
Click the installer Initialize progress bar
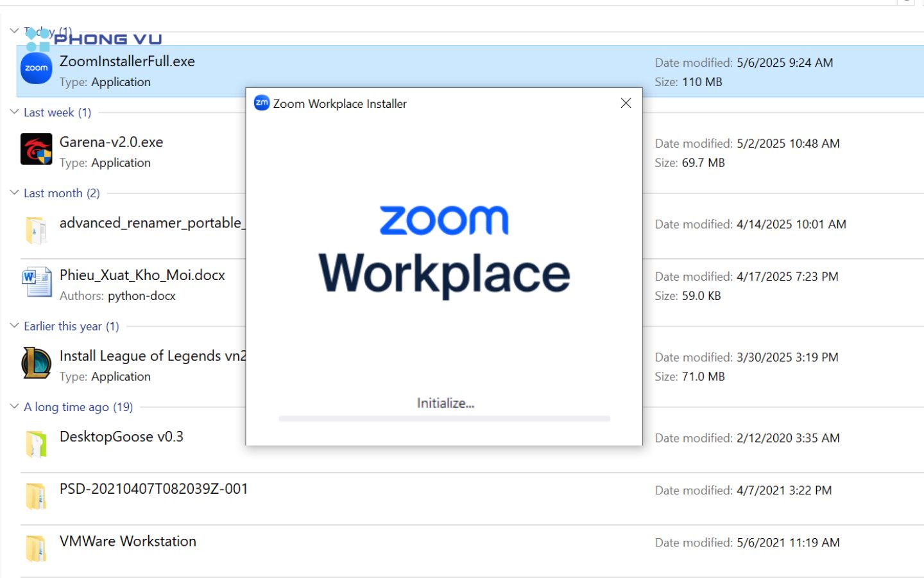(x=444, y=419)
